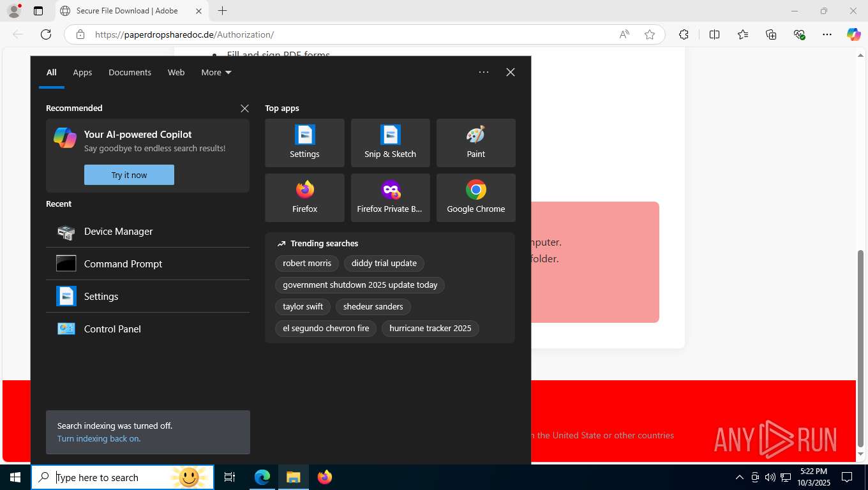Select hurricane tracker 2025 trending search
The image size is (868, 490).
coord(430,328)
